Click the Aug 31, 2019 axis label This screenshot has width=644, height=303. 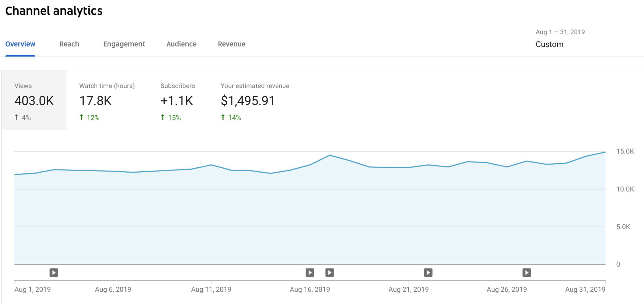[585, 289]
